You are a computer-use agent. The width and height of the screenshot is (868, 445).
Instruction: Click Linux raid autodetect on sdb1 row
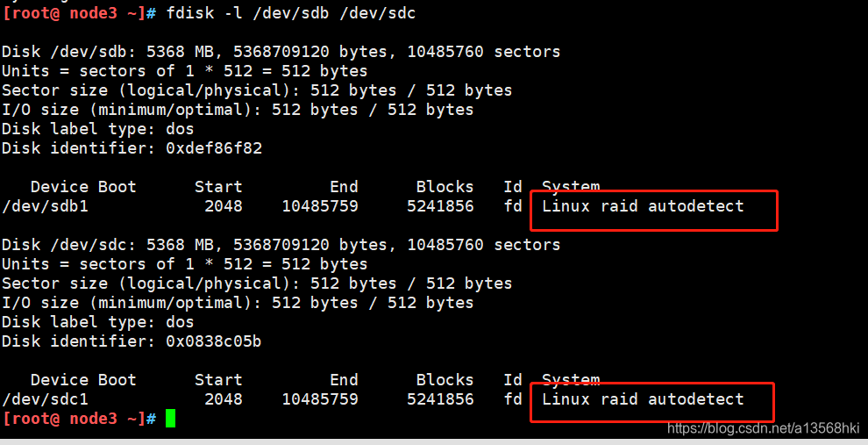coord(643,206)
